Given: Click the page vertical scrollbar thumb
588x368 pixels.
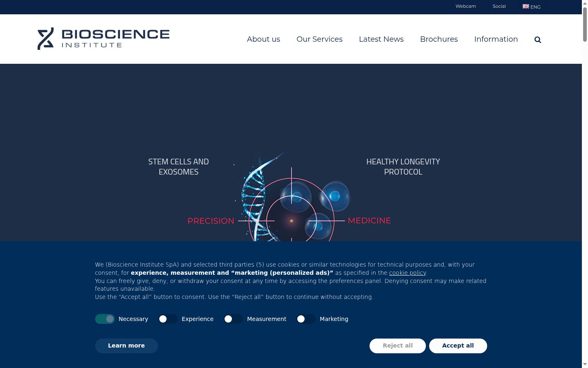Looking at the screenshot, I should 585,25.
